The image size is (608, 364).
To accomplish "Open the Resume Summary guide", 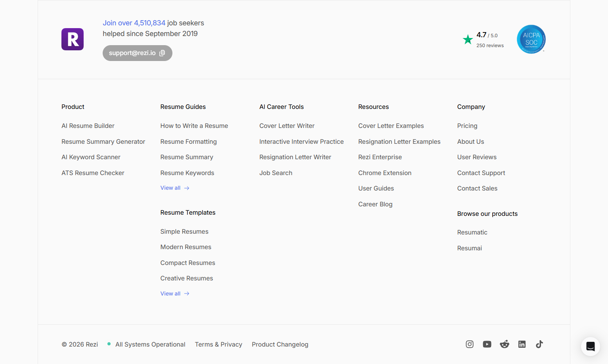I will 187,157.
